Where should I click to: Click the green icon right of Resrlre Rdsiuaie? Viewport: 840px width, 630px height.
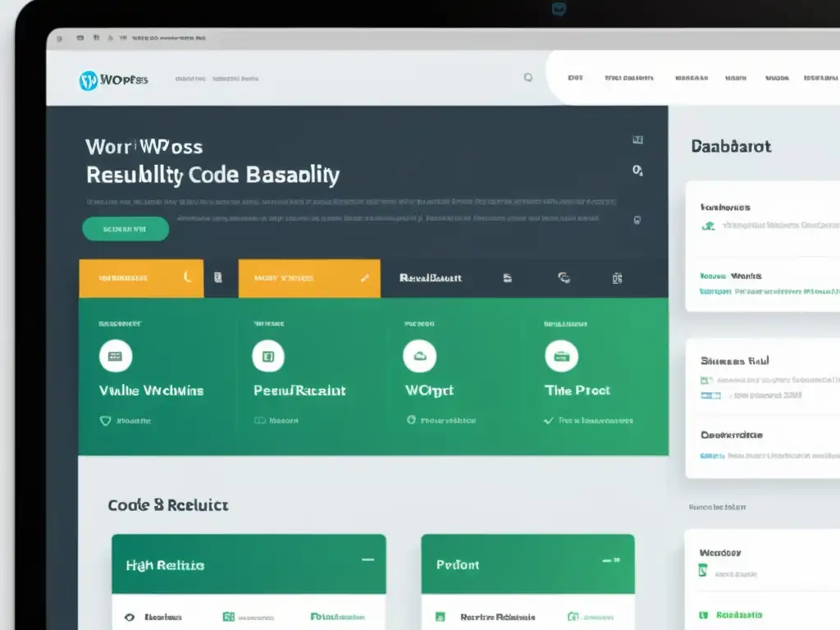[573, 617]
